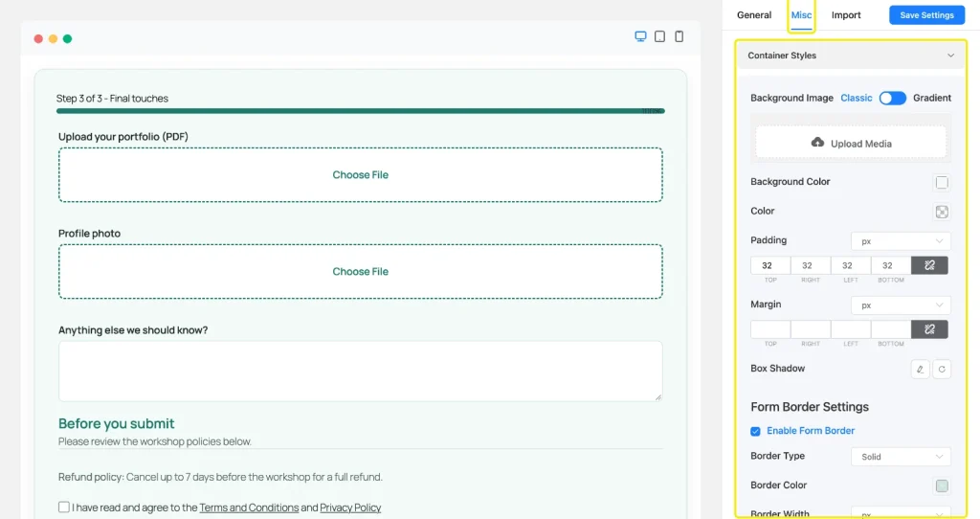This screenshot has height=519, width=980.
Task: Click 'Step 3 of 3 - Final touches' text
Action: click(x=113, y=99)
